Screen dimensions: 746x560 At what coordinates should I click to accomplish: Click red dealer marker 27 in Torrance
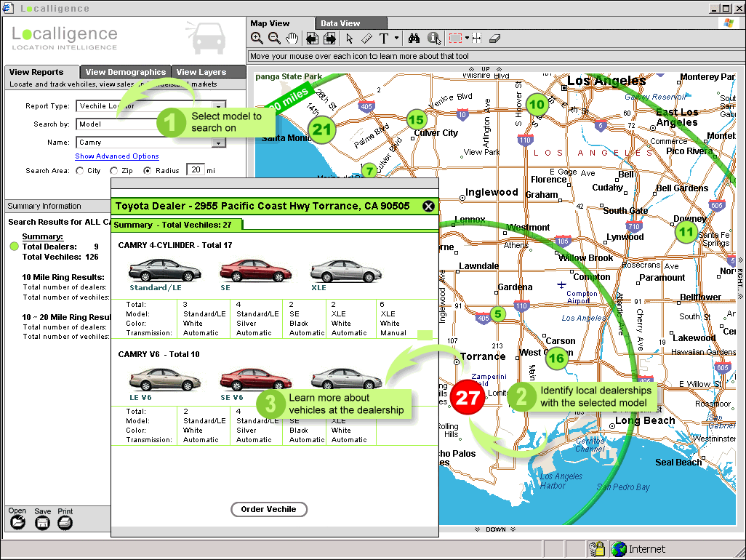click(468, 397)
